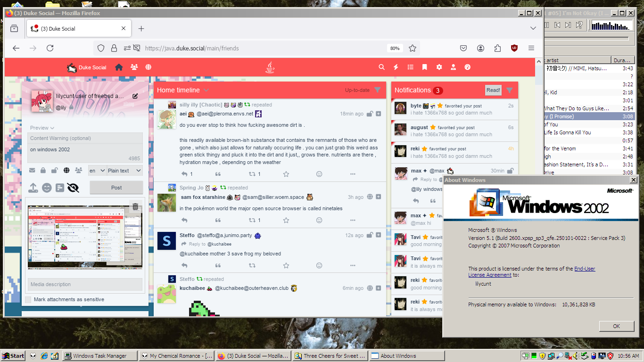The width and height of the screenshot is (644, 362).
Task: Open the Windows Start menu
Action: pyautogui.click(x=14, y=356)
